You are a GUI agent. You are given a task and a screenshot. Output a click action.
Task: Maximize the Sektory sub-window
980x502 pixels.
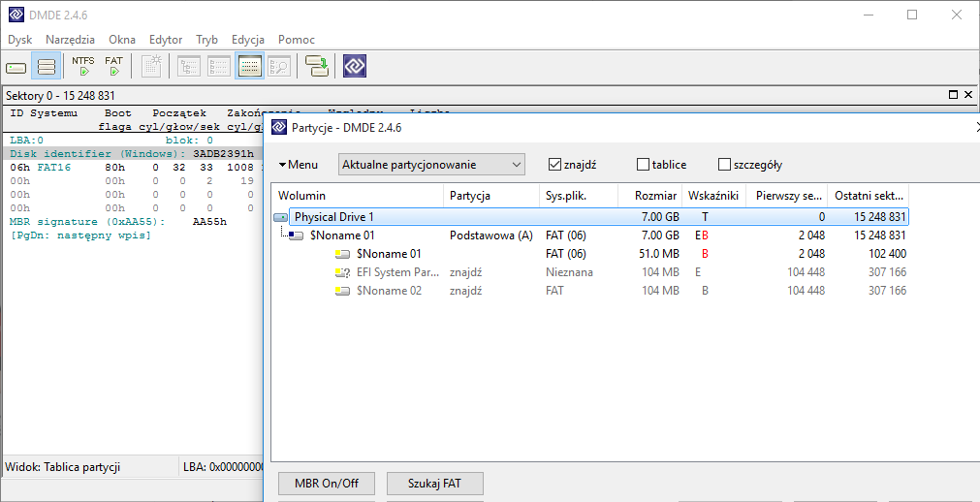(953, 95)
